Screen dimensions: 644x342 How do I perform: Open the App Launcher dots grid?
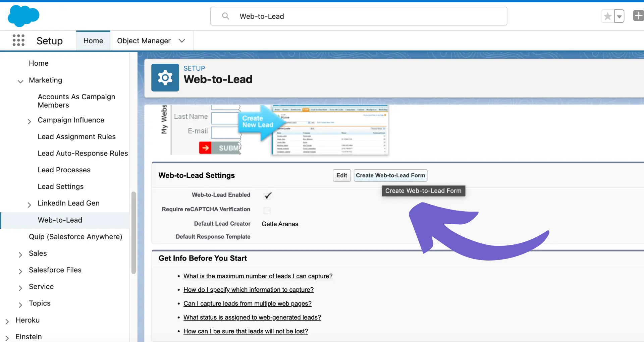(x=18, y=40)
